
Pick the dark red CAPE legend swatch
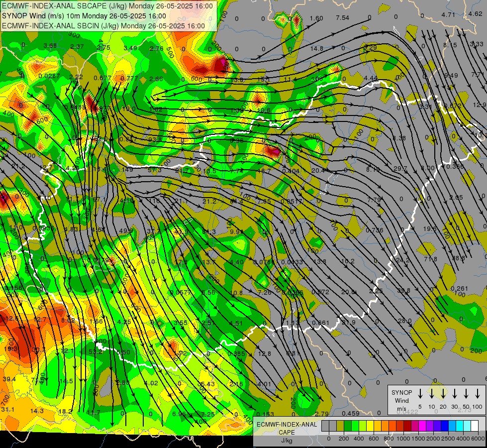(407, 426)
